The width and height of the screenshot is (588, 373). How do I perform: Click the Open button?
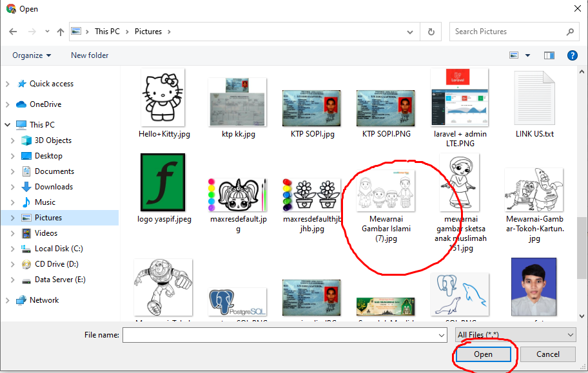tap(483, 354)
